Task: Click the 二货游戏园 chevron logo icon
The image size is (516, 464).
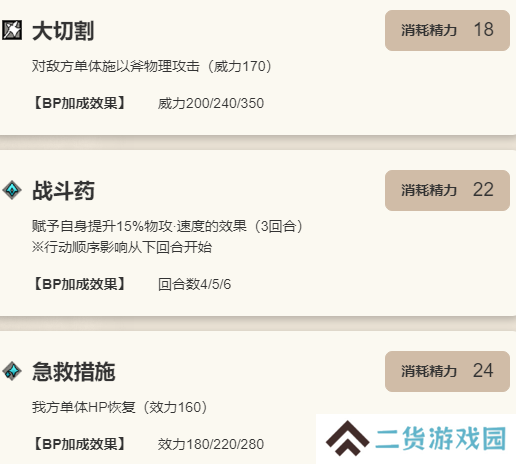Action: tap(347, 438)
